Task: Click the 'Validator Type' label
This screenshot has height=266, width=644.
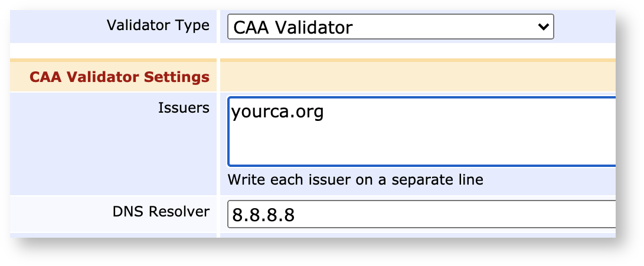Action: point(158,26)
